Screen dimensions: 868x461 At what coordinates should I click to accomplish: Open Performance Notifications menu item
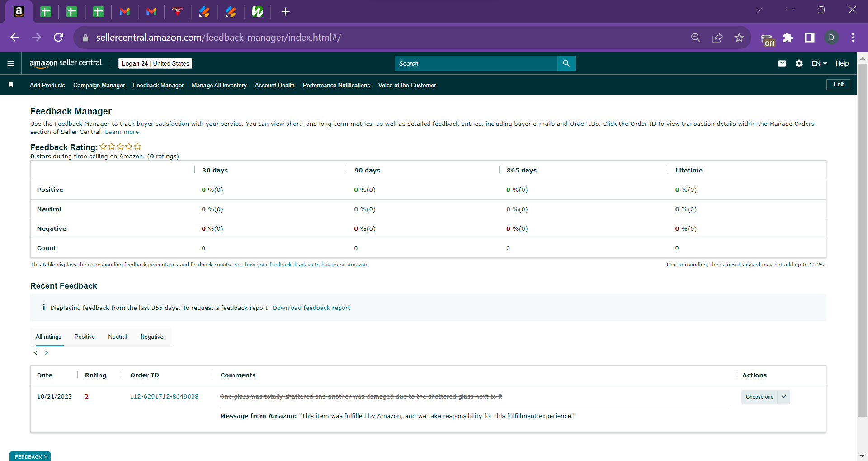point(336,85)
